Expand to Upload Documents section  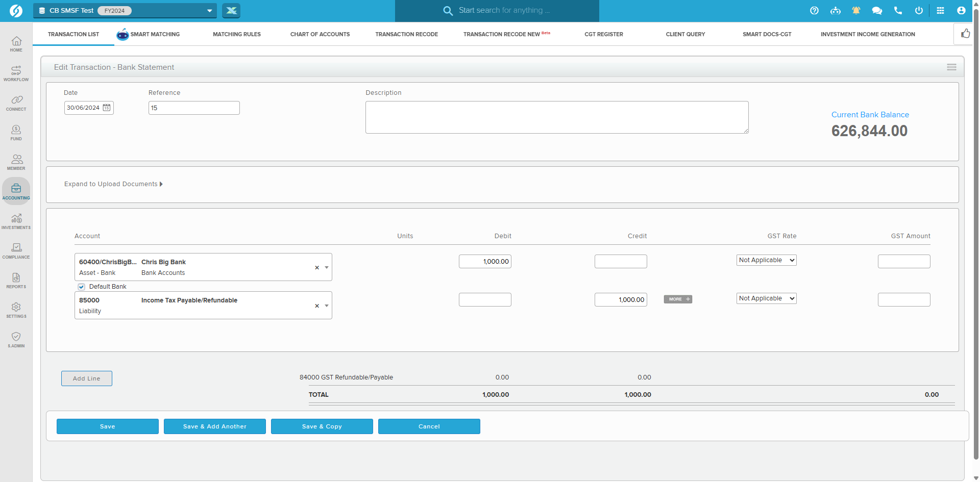[113, 184]
